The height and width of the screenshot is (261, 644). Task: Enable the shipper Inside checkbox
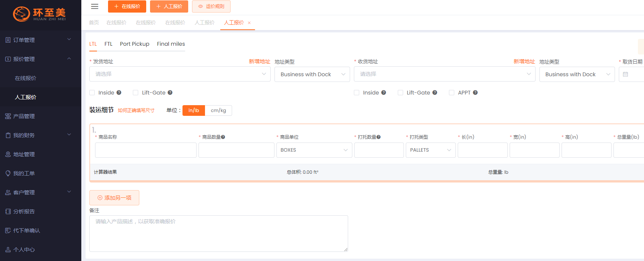[92, 93]
